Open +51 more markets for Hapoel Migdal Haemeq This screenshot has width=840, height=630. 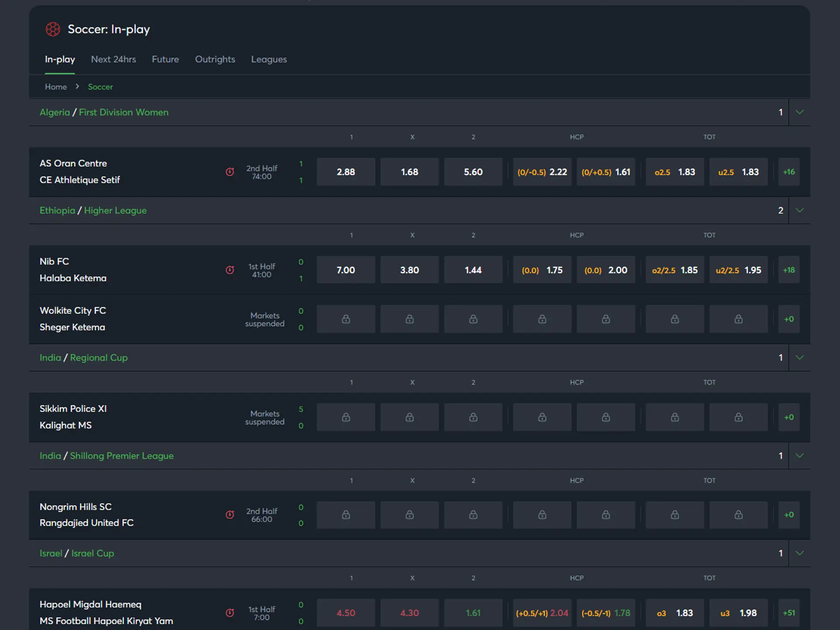(x=789, y=613)
